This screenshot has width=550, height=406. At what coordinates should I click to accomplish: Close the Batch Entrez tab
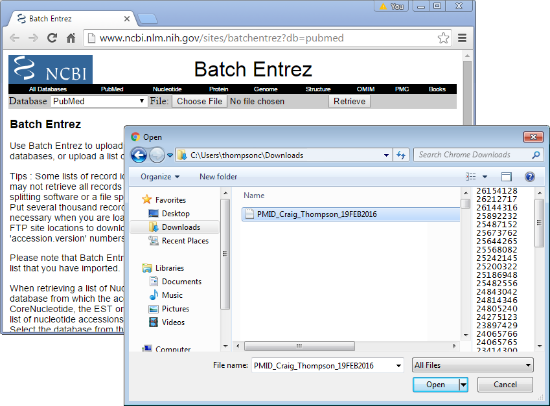[127, 19]
